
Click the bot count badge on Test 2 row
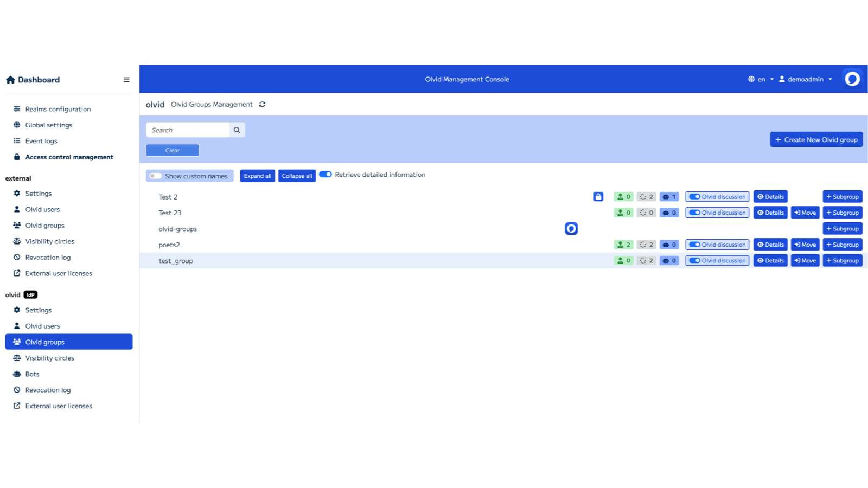click(669, 196)
